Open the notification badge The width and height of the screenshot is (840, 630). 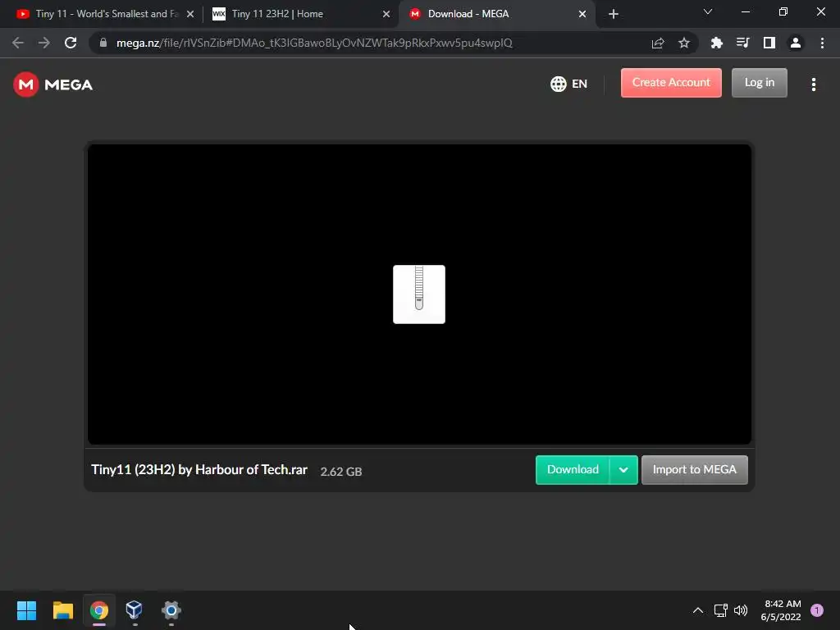817,610
